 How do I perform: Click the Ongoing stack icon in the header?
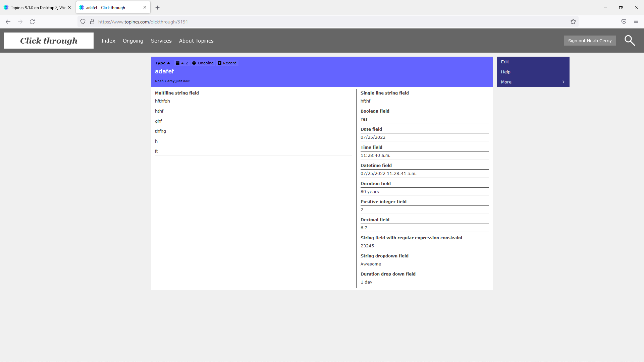click(194, 63)
